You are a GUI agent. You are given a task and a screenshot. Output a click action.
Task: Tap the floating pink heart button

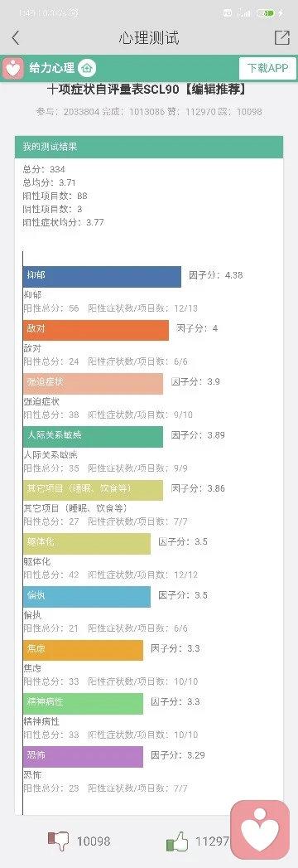point(260,829)
